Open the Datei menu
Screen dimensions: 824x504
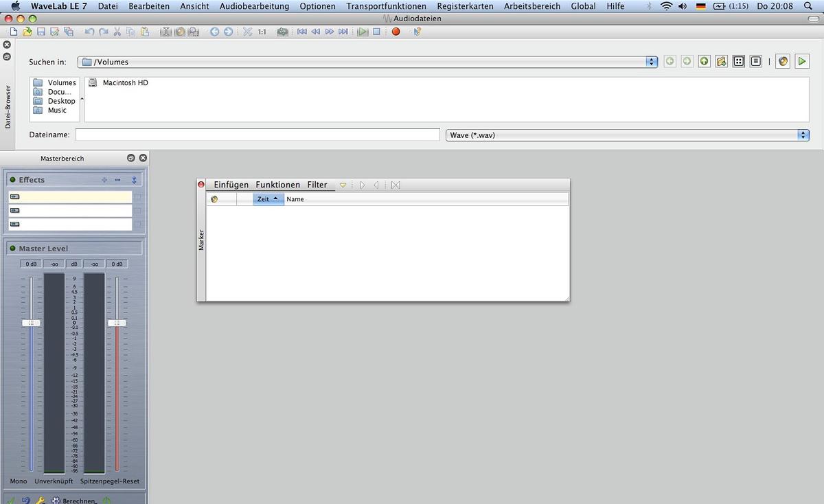pyautogui.click(x=108, y=6)
